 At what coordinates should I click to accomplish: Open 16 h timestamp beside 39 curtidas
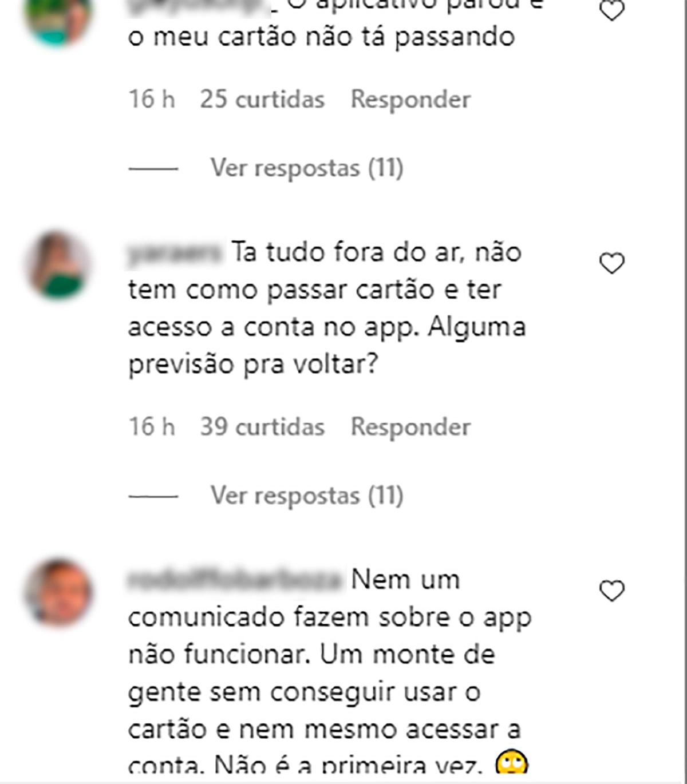click(152, 427)
